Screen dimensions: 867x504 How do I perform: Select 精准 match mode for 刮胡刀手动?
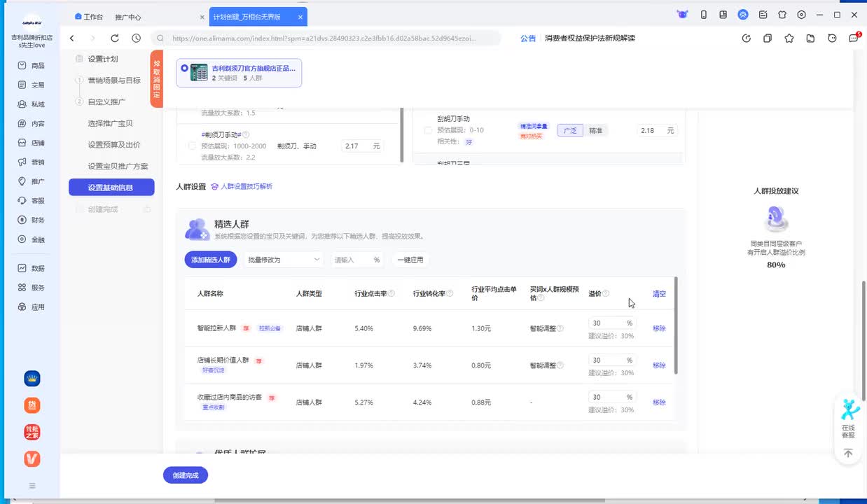pos(595,130)
